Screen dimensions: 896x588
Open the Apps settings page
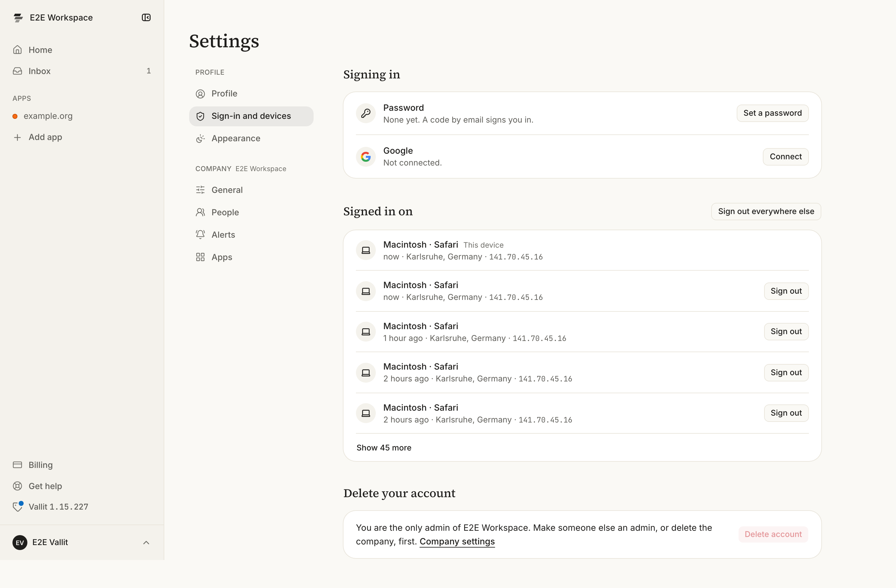(x=251, y=257)
